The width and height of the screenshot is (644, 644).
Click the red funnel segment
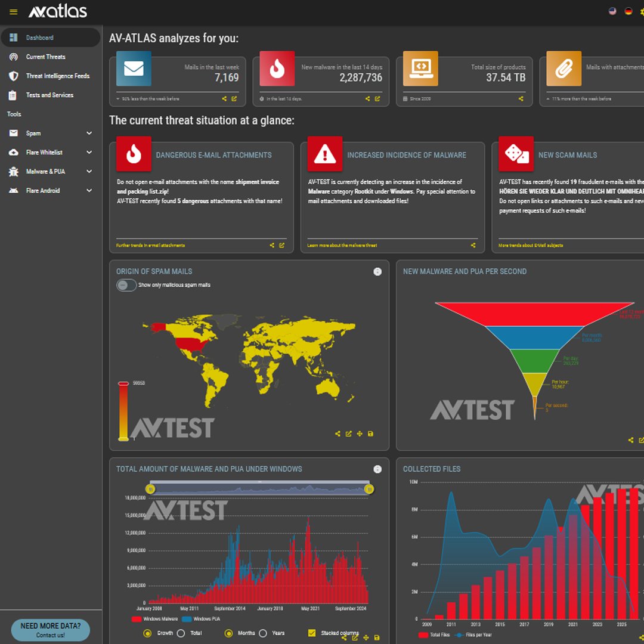(x=534, y=314)
